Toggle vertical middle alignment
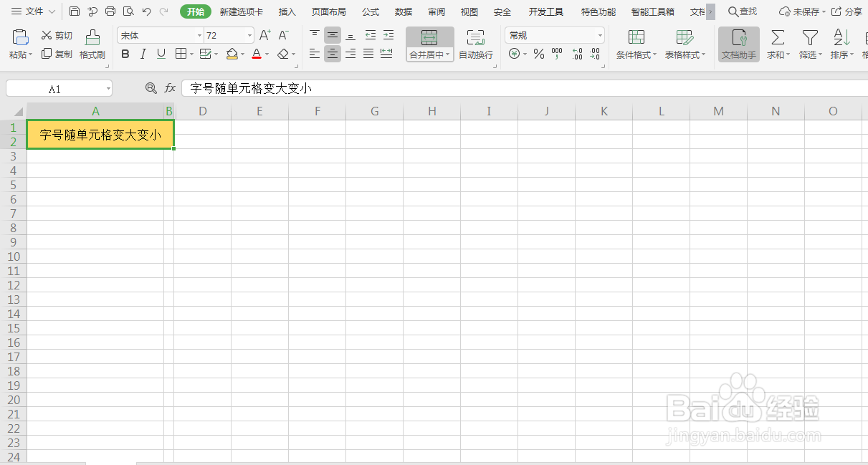 point(333,35)
